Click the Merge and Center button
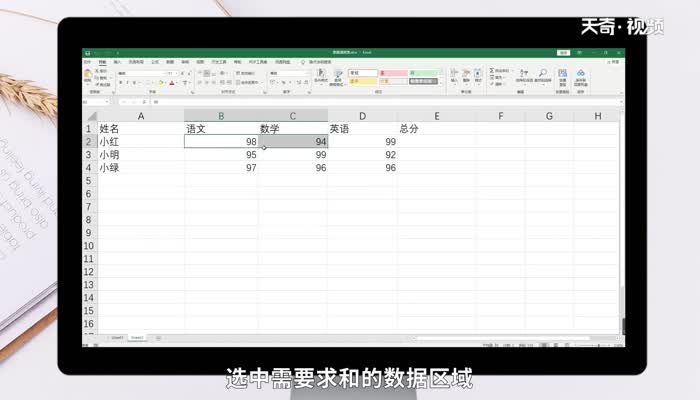This screenshot has height=400, width=700. (x=246, y=83)
